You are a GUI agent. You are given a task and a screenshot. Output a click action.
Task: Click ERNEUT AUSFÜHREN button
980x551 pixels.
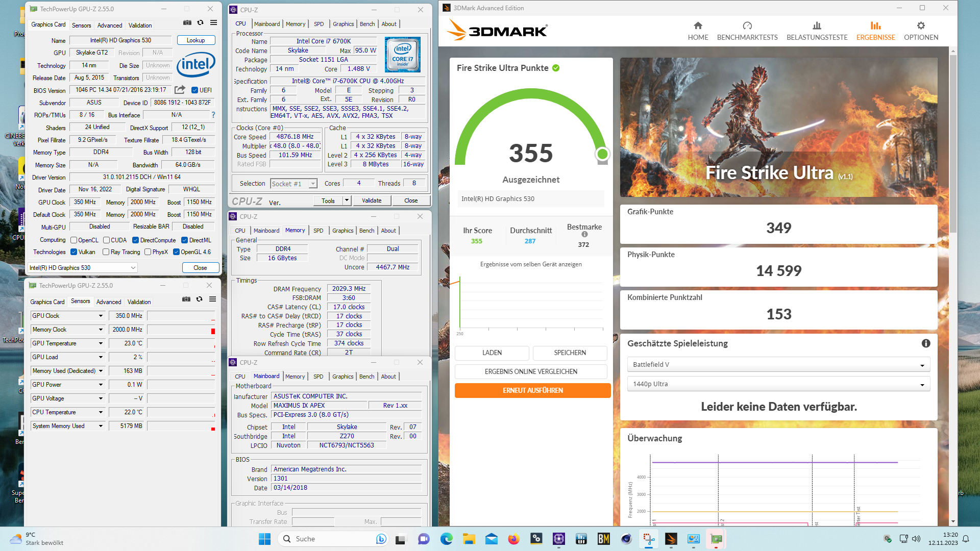click(x=532, y=390)
